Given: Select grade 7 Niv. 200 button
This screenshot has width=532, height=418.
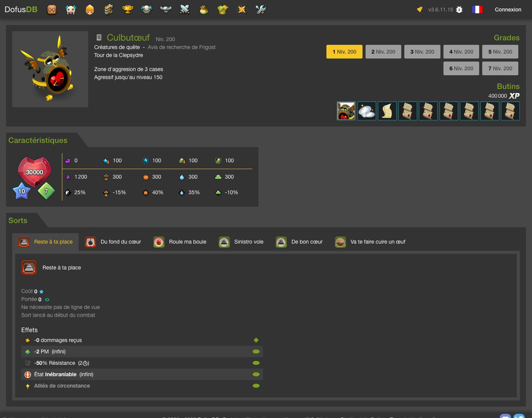Looking at the screenshot, I should 500,68.
